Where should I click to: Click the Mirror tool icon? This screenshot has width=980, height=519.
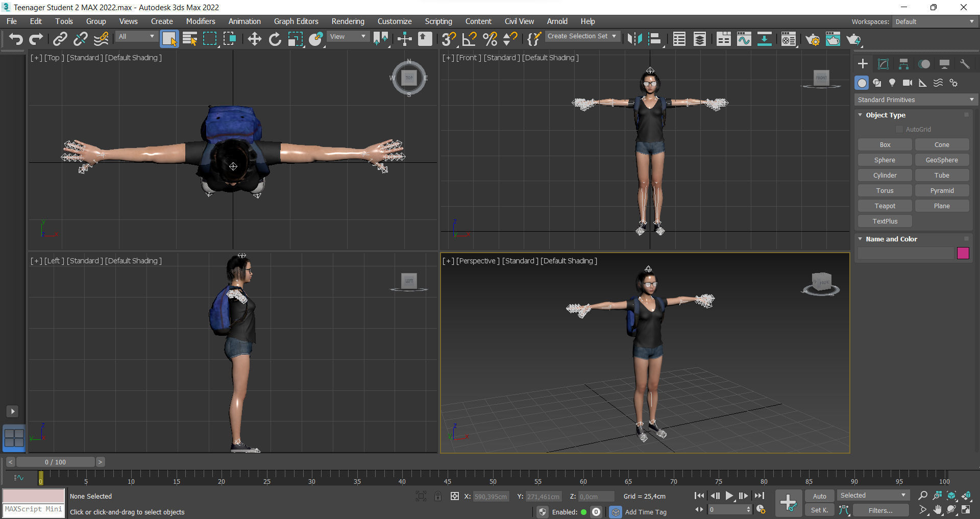point(634,39)
